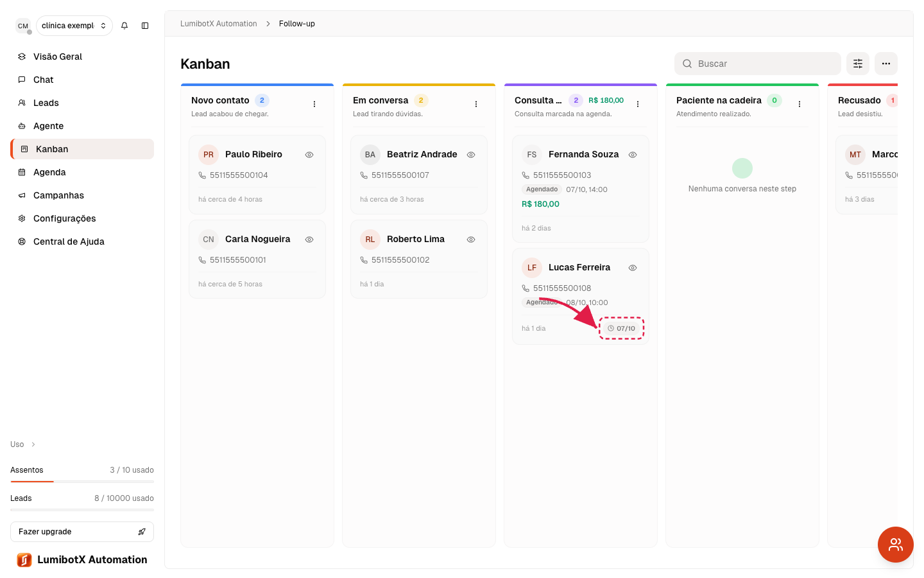Open the clínica exemplo workspace dropdown
The image size is (924, 578).
click(74, 26)
